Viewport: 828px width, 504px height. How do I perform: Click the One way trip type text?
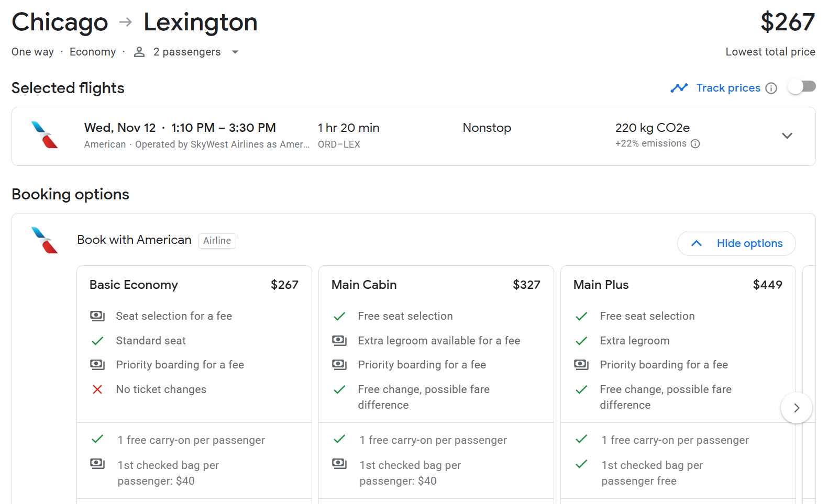[x=32, y=52]
